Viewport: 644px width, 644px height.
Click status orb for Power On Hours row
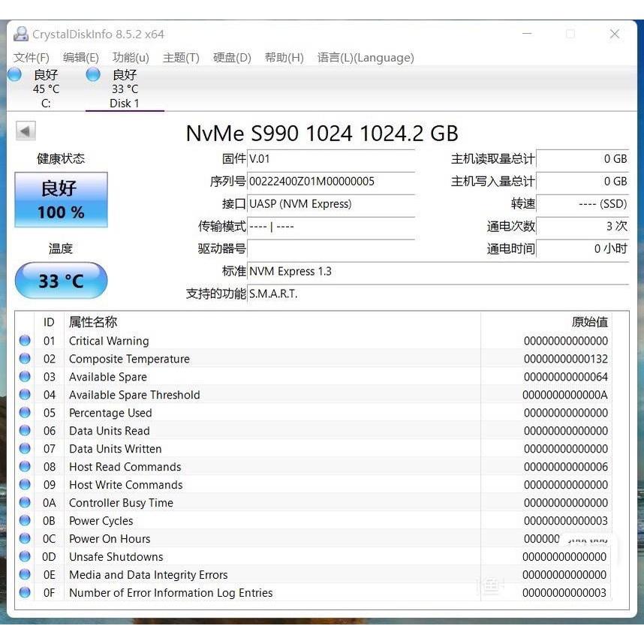[25, 538]
